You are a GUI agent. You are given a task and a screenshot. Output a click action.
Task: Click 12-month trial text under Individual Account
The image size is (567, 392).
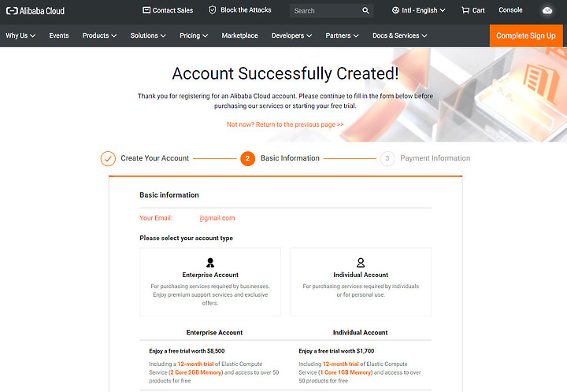[x=341, y=364]
